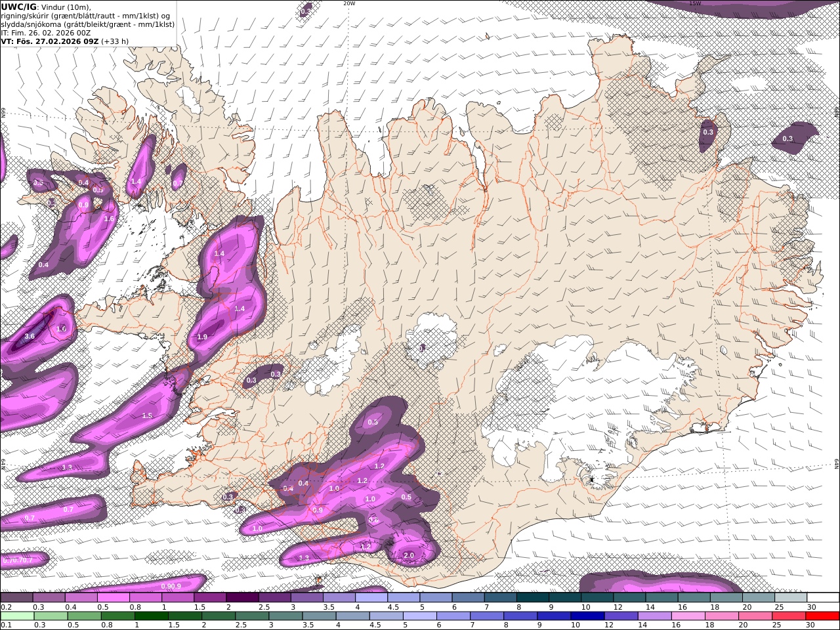Select the pale grey upper swatch between 25 and 30

[x=791, y=598]
